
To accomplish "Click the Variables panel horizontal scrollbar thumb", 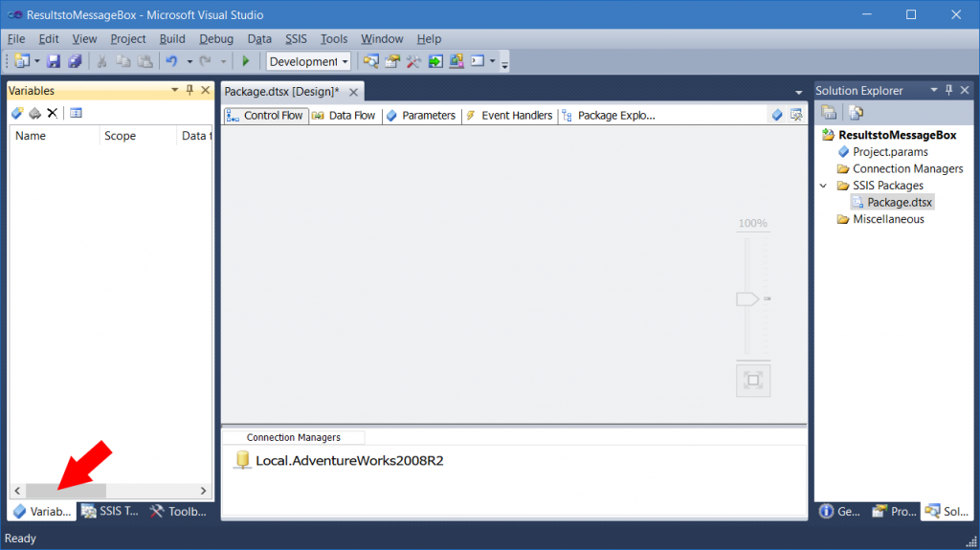I will tap(65, 490).
